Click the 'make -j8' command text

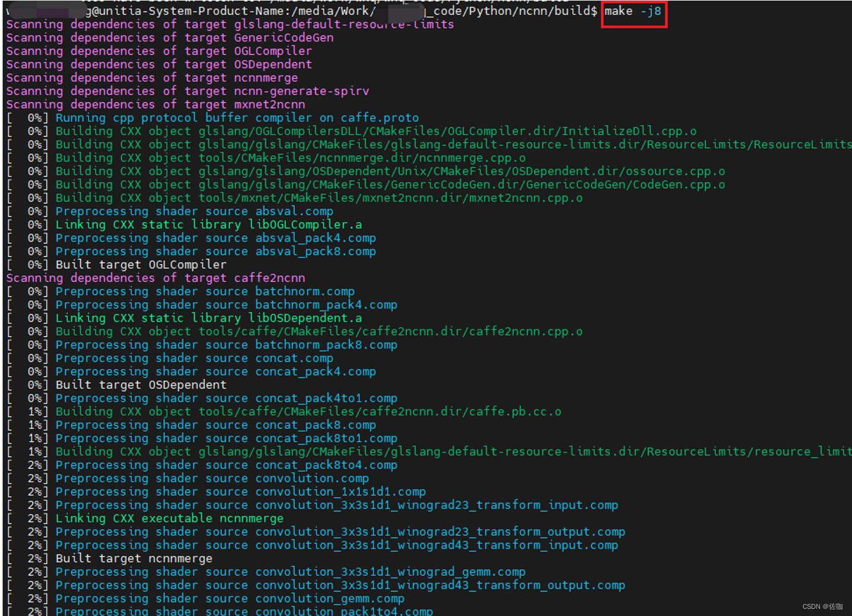click(632, 11)
